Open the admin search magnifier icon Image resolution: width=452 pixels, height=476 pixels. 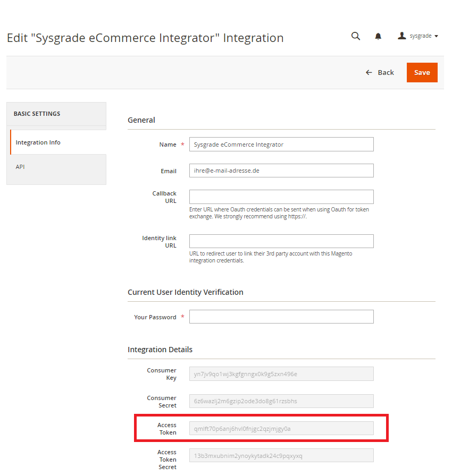tap(356, 36)
